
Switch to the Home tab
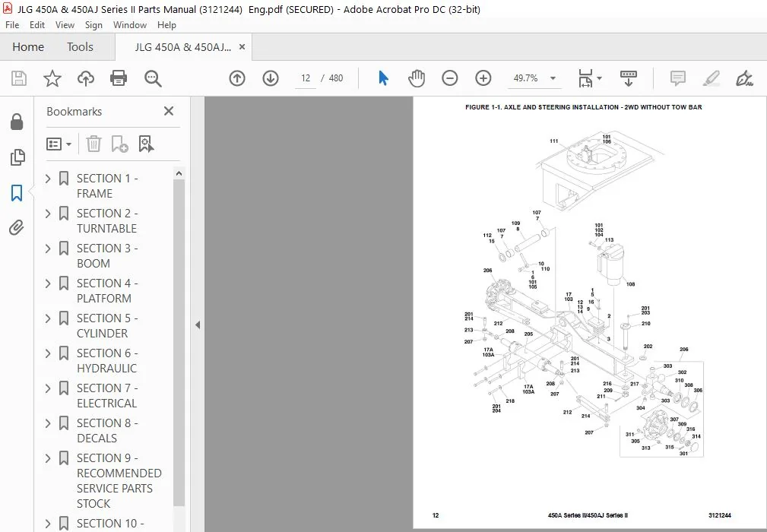(x=28, y=47)
